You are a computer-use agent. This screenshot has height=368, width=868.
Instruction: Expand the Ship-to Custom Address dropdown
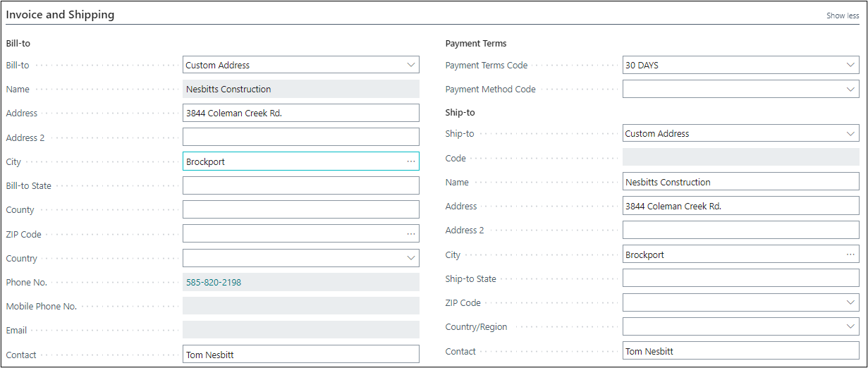coord(851,133)
